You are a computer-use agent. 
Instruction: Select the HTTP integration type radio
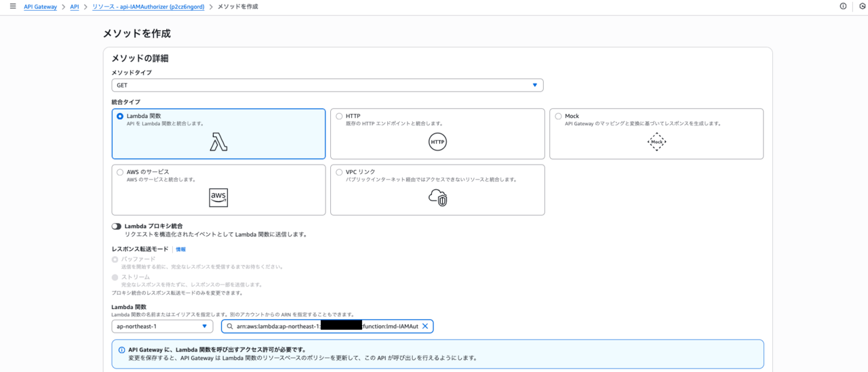pos(339,117)
